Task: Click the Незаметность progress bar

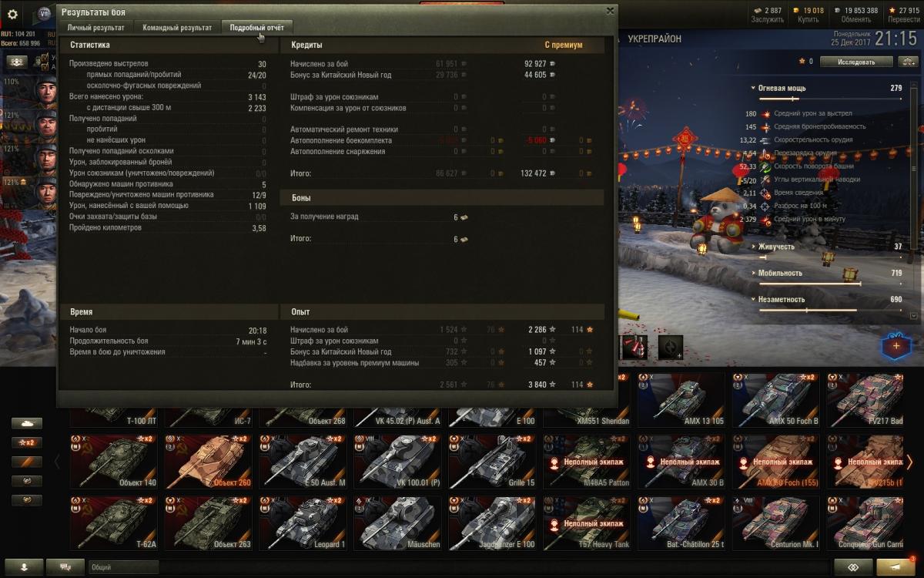Action: (x=830, y=310)
